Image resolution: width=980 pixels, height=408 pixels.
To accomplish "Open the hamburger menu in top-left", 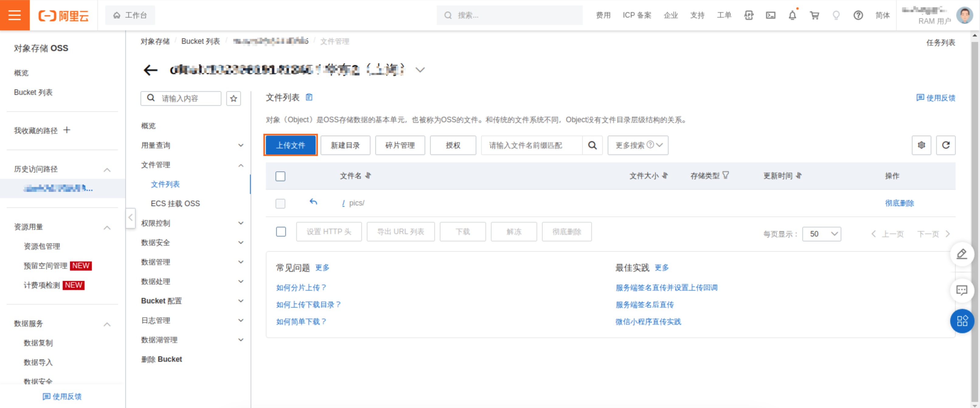I will click(15, 15).
